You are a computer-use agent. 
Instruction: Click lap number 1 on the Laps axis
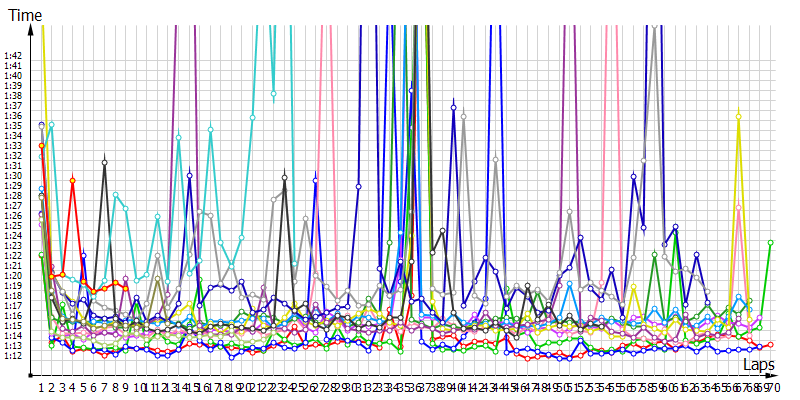point(41,386)
